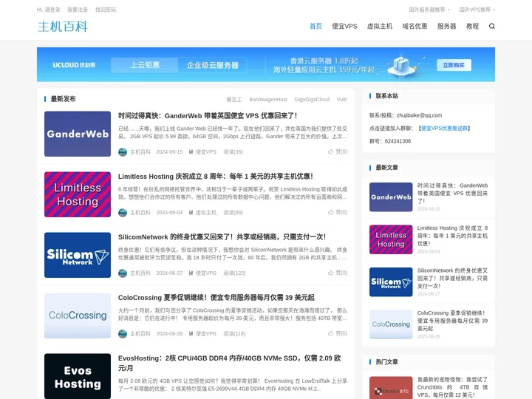The width and height of the screenshot is (532, 399).
Task: Like the GanderWeb article thumbs-up icon
Action: point(330,151)
